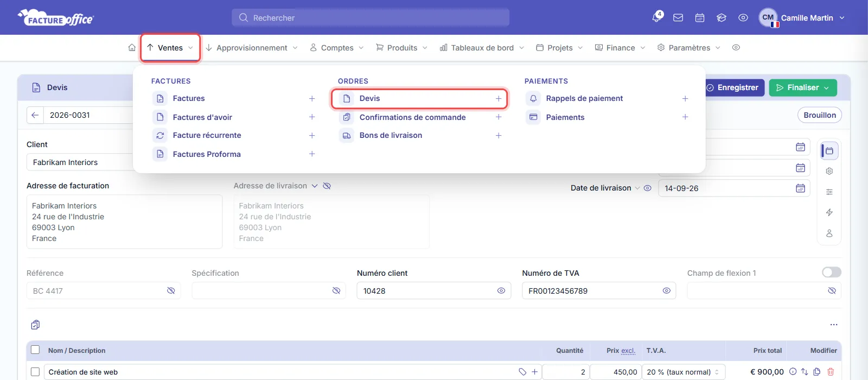
Task: Click the plus icon next to Factures
Action: point(312,99)
